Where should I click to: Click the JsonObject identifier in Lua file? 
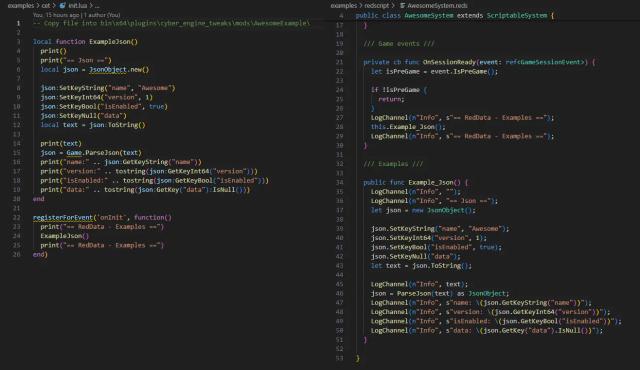(x=108, y=69)
